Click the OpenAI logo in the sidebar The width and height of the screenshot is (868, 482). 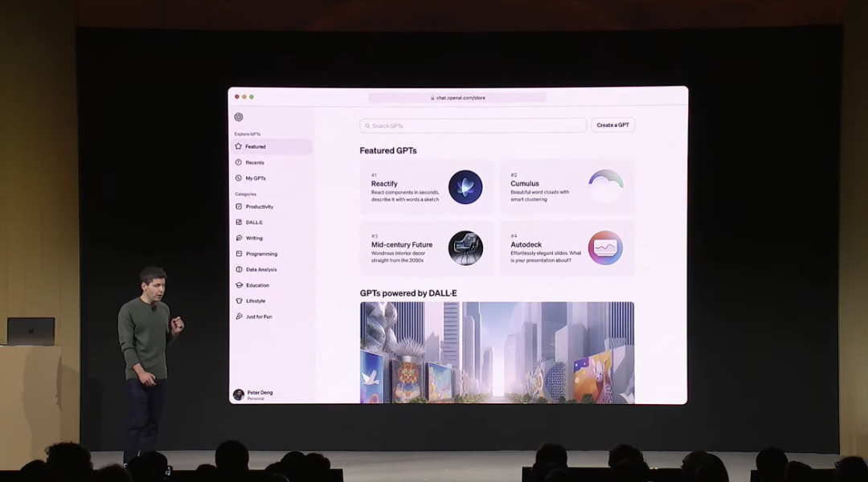coord(239,116)
